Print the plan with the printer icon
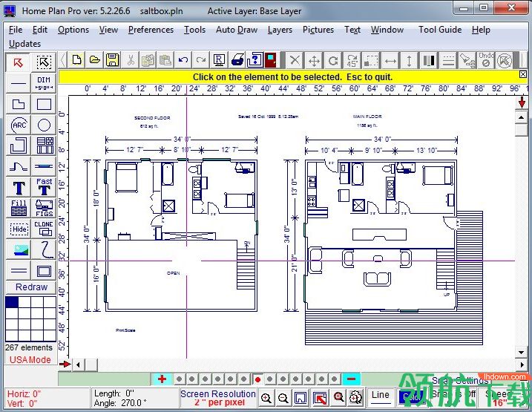Image resolution: width=532 pixels, height=412 pixels. pyautogui.click(x=237, y=61)
